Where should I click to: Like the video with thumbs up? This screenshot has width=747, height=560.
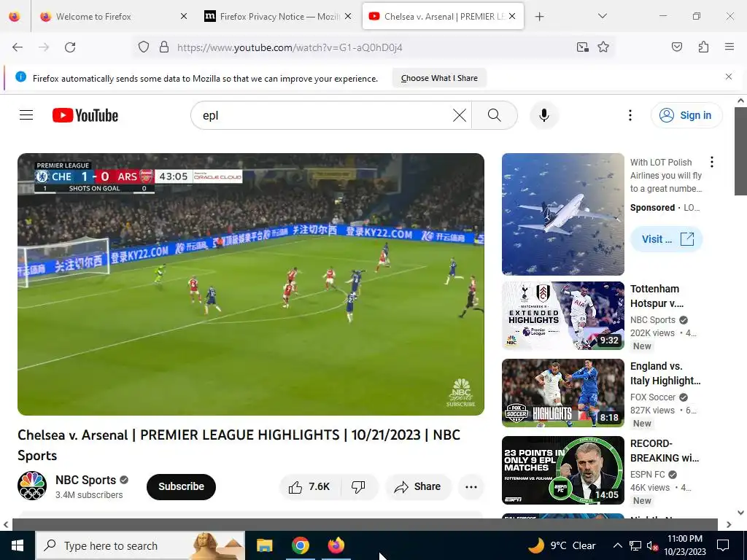point(309,486)
